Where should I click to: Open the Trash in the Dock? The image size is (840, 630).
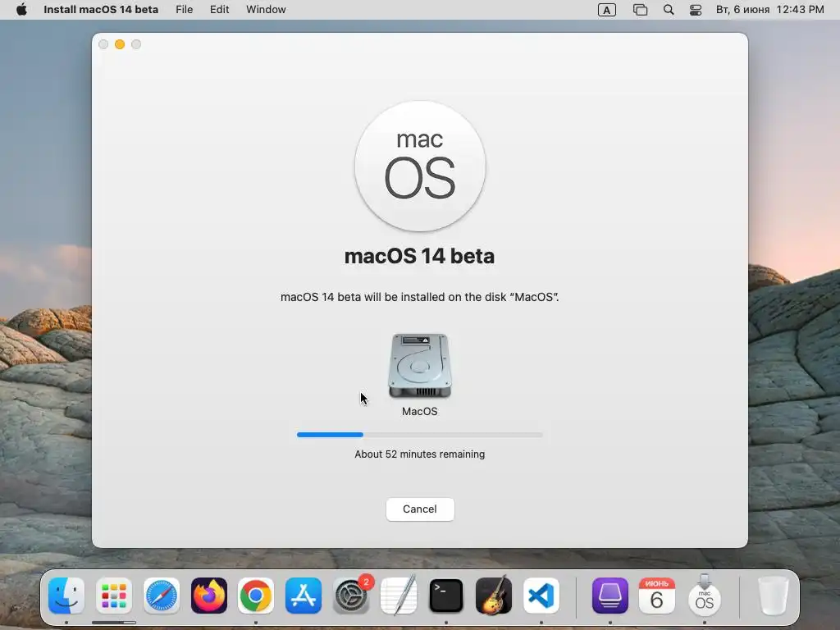(x=774, y=596)
